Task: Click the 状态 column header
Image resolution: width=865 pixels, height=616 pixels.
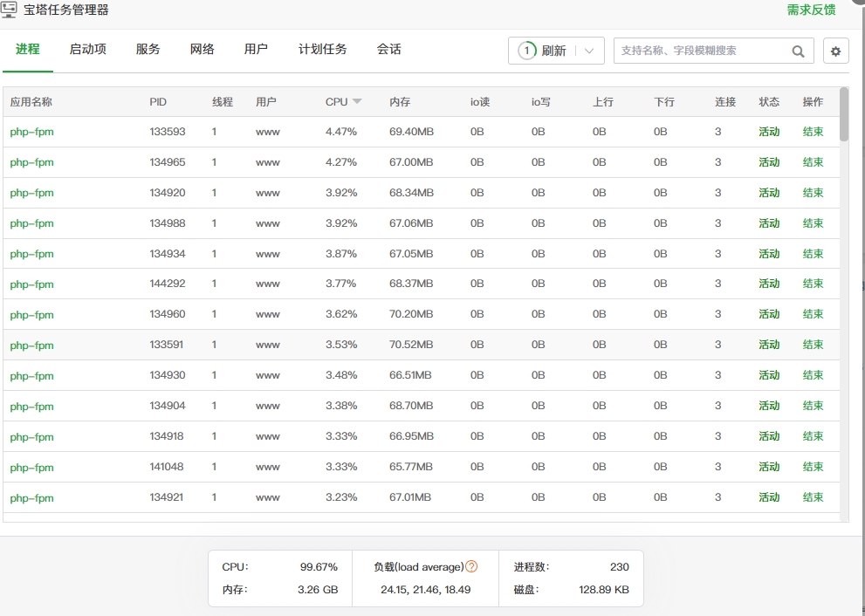Action: 769,102
